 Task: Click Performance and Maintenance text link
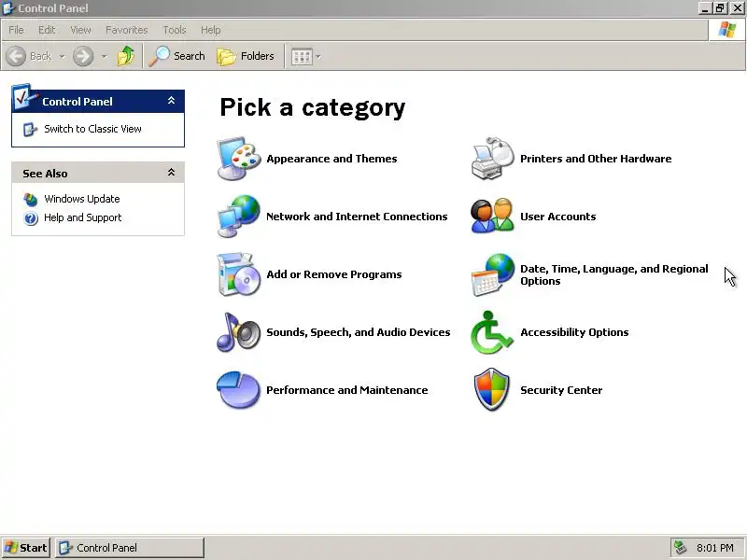[346, 390]
